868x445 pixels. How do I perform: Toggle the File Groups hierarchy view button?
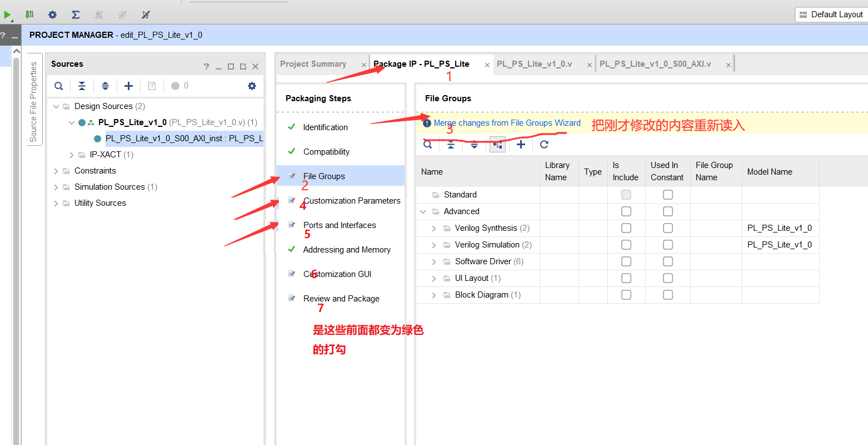click(x=497, y=145)
